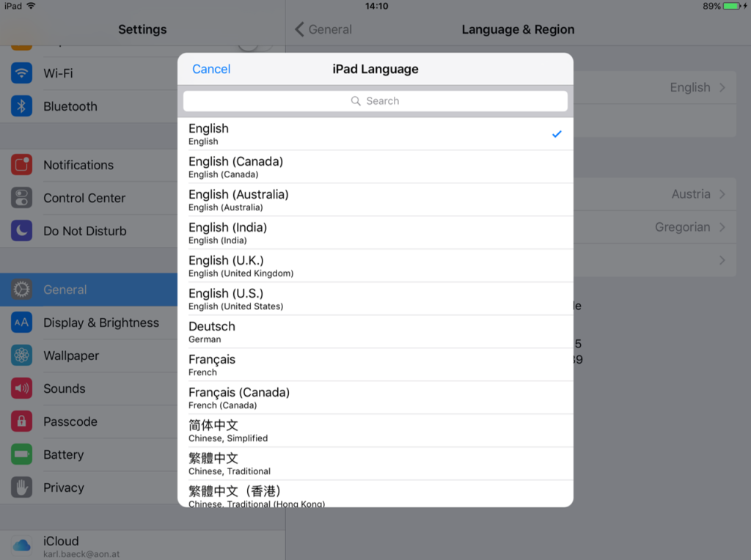Tap the Wi-Fi settings icon
Screen dimensions: 751x560
(21, 73)
